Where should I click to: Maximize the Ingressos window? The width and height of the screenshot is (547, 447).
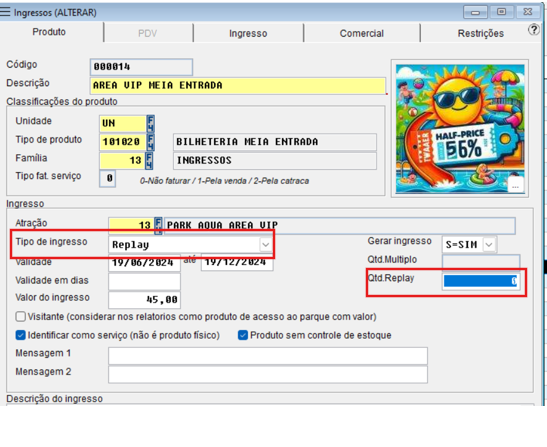click(x=501, y=12)
